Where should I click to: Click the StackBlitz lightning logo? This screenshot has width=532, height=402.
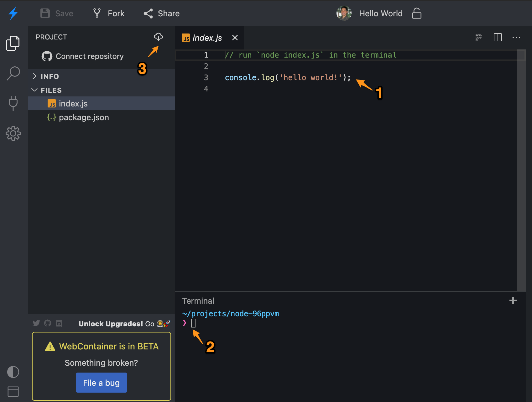pyautogui.click(x=13, y=13)
